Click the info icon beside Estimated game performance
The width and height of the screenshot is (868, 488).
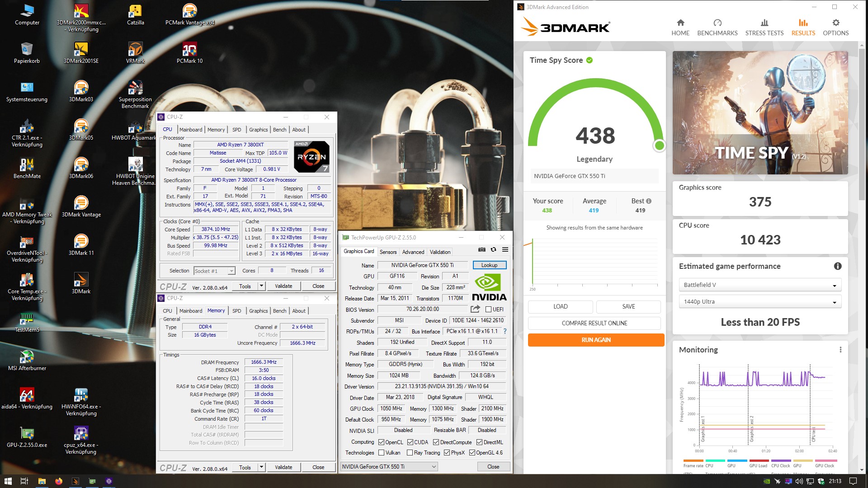pyautogui.click(x=838, y=266)
